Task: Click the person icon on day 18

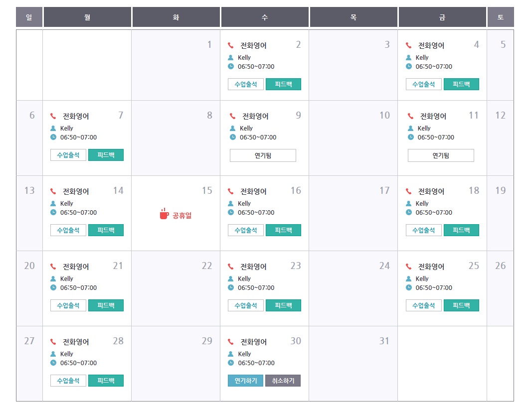Action: (408, 203)
